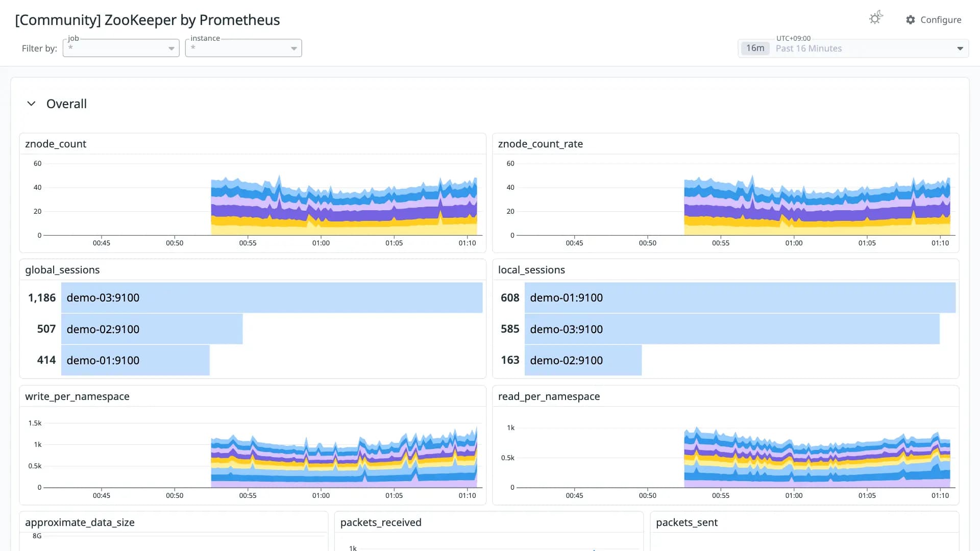Select the demo-01:9100 bar in local_sessions
Screen dimensions: 980x551
[x=740, y=297]
